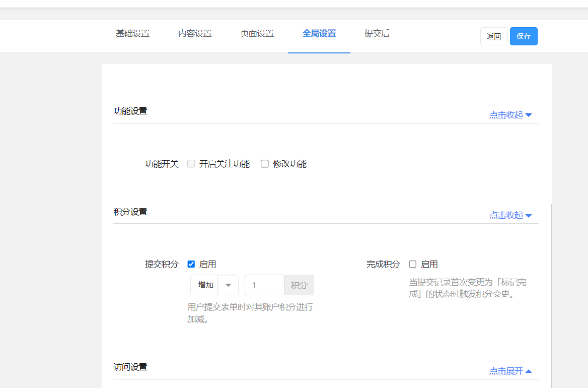Click the 完成积分 label
The height and width of the screenshot is (388, 588).
click(x=383, y=264)
